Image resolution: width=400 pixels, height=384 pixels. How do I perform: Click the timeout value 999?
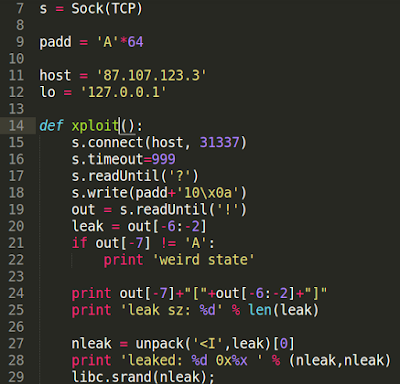(163, 159)
